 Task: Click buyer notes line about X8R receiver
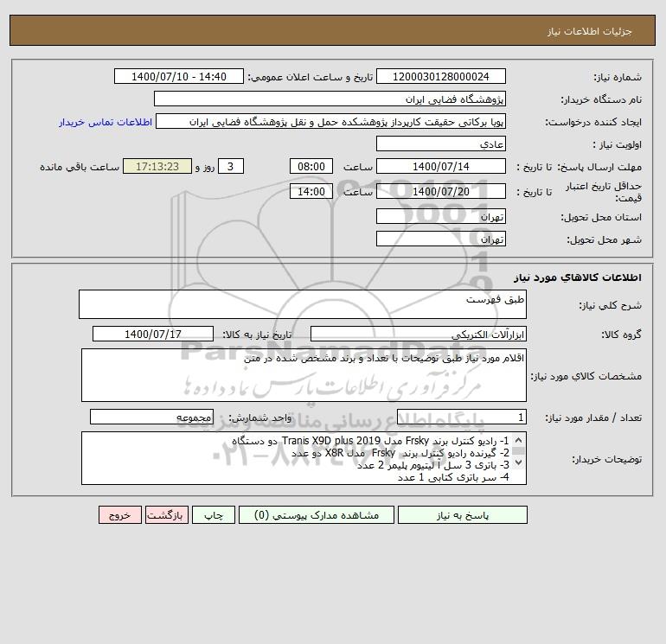pyautogui.click(x=400, y=453)
